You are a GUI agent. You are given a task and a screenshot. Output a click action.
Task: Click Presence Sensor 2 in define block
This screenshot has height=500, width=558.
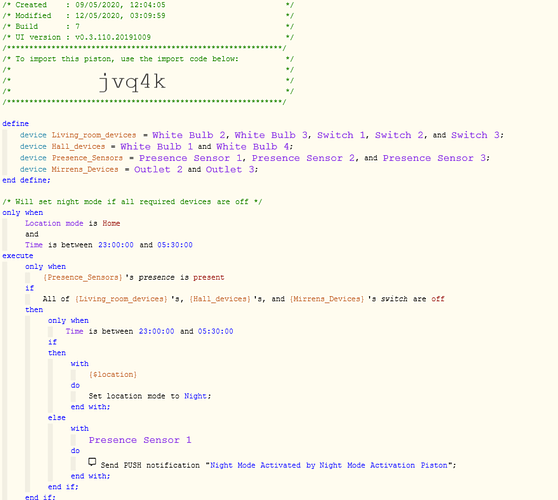coord(303,158)
